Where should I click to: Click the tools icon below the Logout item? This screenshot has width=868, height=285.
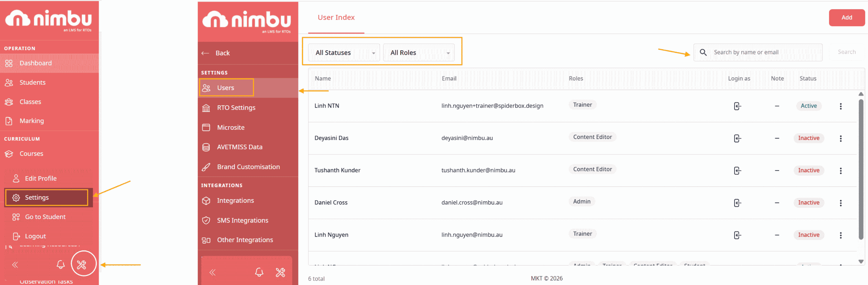82,265
